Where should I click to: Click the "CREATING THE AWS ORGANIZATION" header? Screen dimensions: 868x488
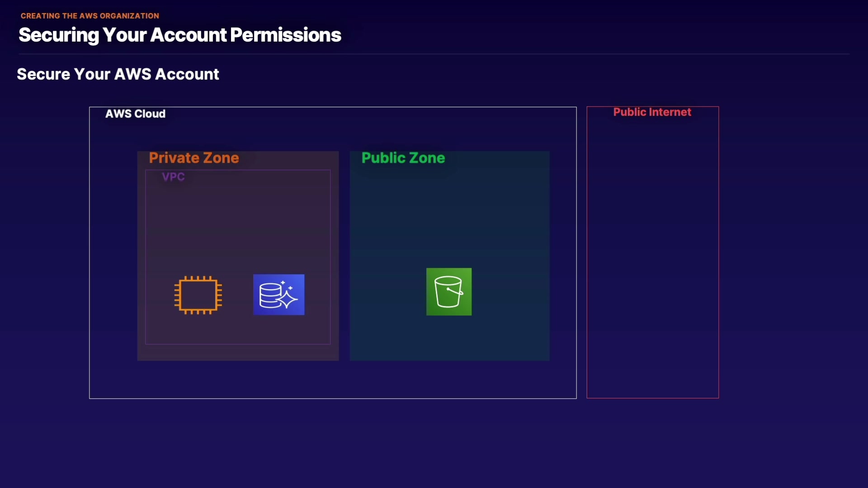pyautogui.click(x=90, y=16)
